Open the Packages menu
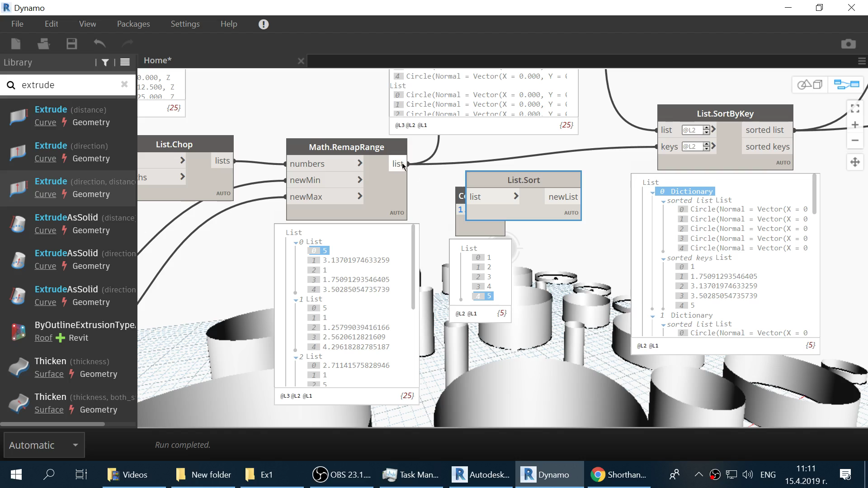868x488 pixels. (x=133, y=24)
